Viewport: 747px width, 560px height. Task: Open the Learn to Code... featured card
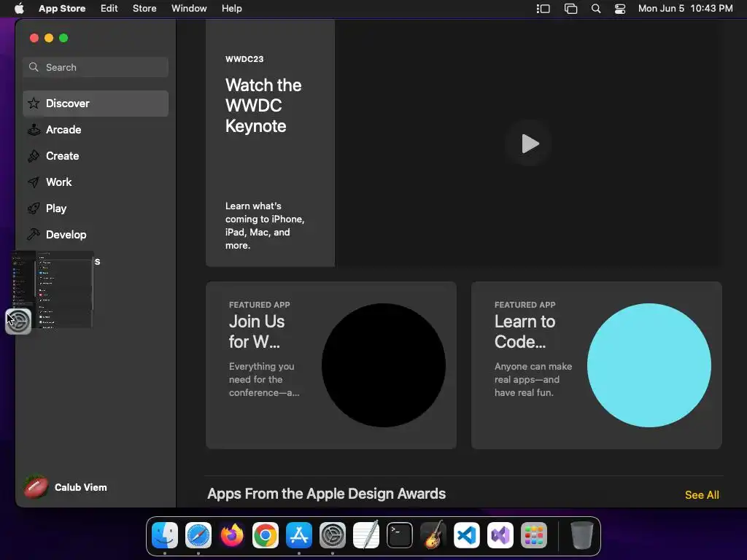pyautogui.click(x=597, y=365)
